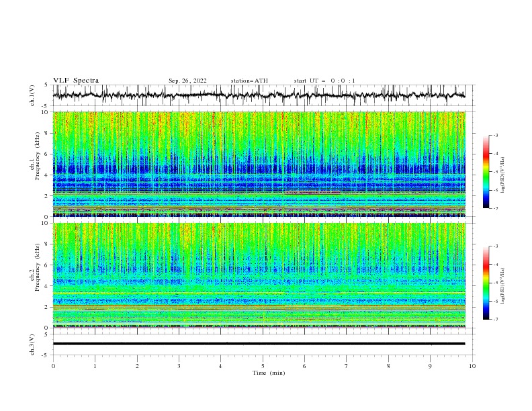
Task: Click the ch.1 spectrogram plot
Action: click(259, 164)
